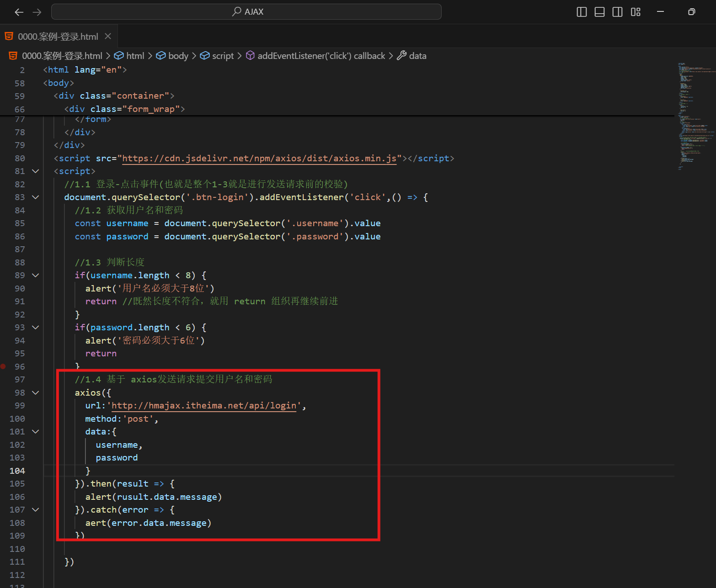Open the 0000.案例-登录.html breadcrumb file item

(x=62, y=56)
